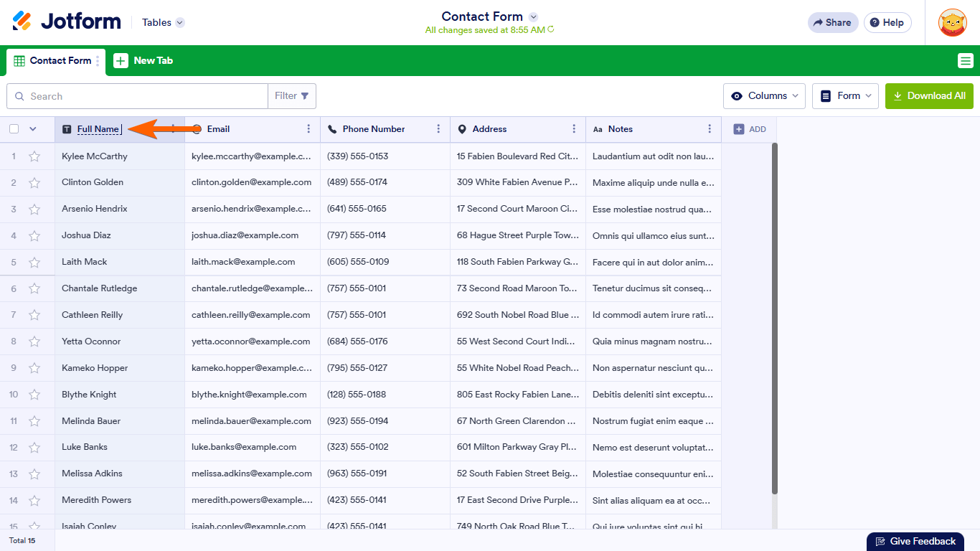Click the Share button
Screen dimensions: 980x551
click(x=832, y=22)
